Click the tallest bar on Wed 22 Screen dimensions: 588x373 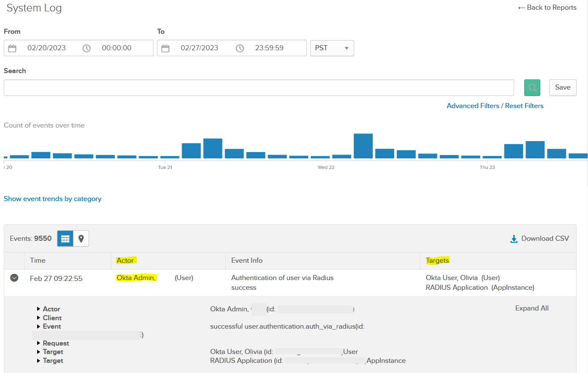point(363,146)
